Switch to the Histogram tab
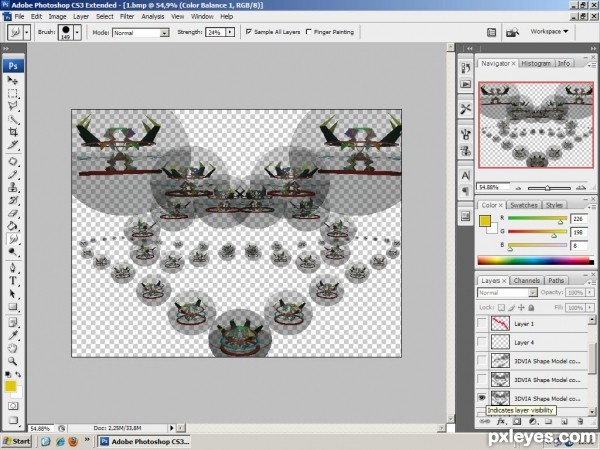The image size is (600, 450). (536, 64)
